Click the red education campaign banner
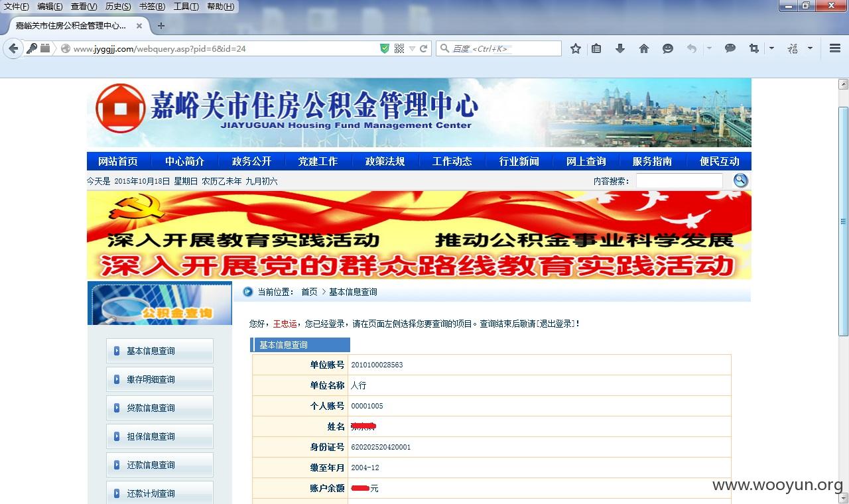Viewport: 849px width, 504px height. pyautogui.click(x=419, y=235)
